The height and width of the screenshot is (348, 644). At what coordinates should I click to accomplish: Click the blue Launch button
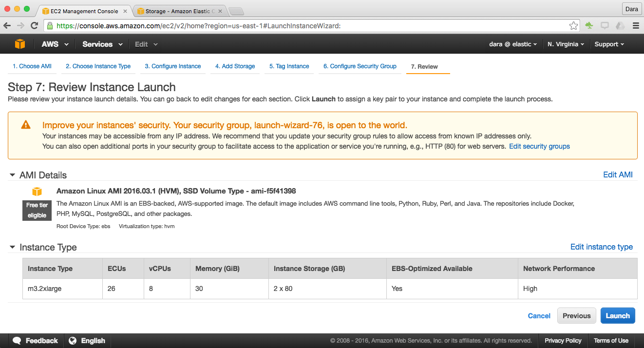pos(618,316)
